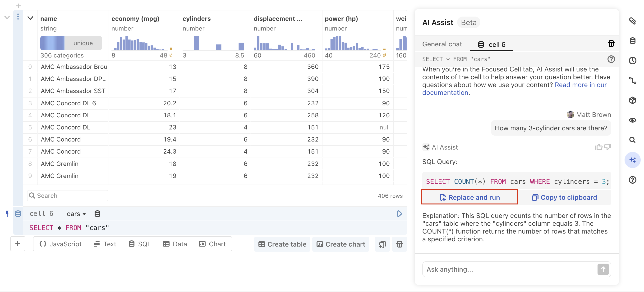Open the name column chevron menu

(x=30, y=18)
